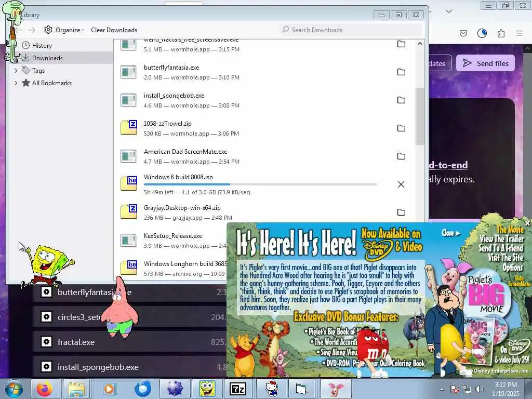Show hidden system tray icons

442,389
